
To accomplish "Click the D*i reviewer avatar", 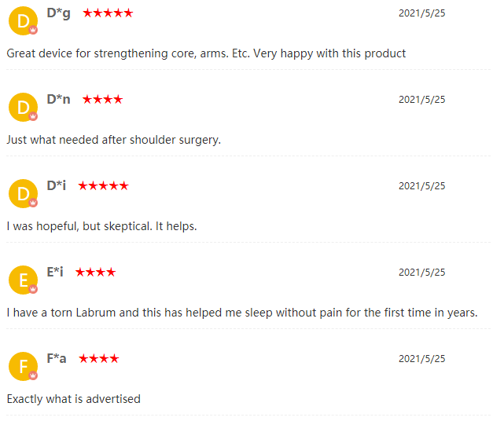I will pos(23,194).
